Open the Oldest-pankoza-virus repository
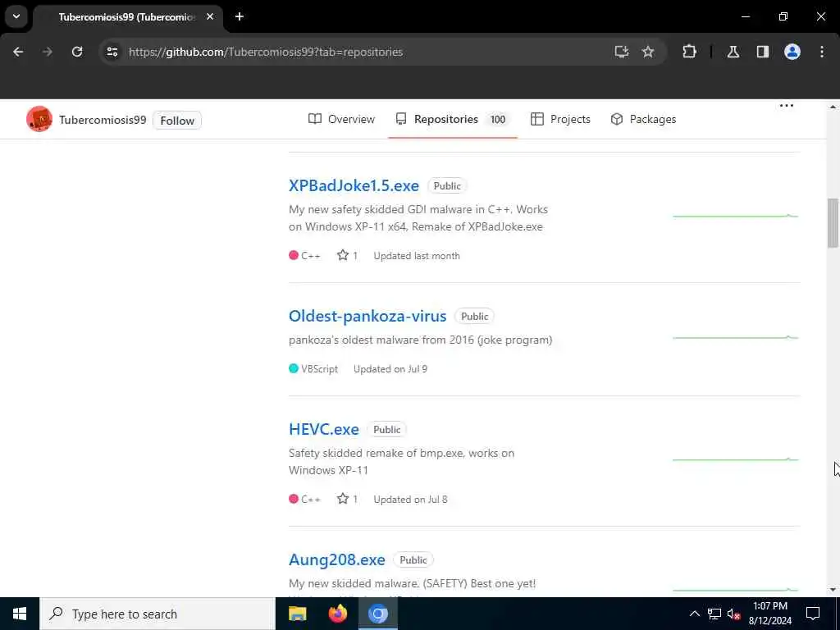Viewport: 840px width, 630px height. point(367,316)
